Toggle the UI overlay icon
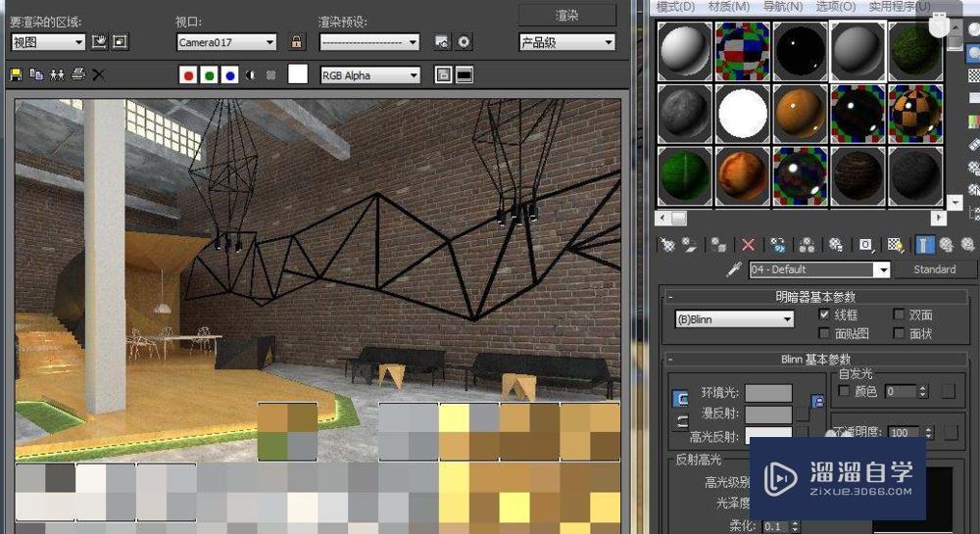 pyautogui.click(x=443, y=74)
